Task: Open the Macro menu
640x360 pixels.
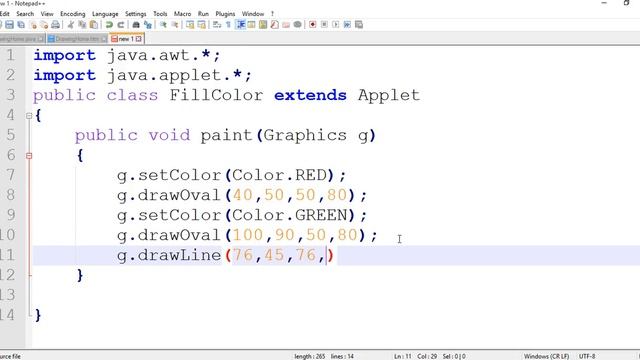Action: click(182, 14)
